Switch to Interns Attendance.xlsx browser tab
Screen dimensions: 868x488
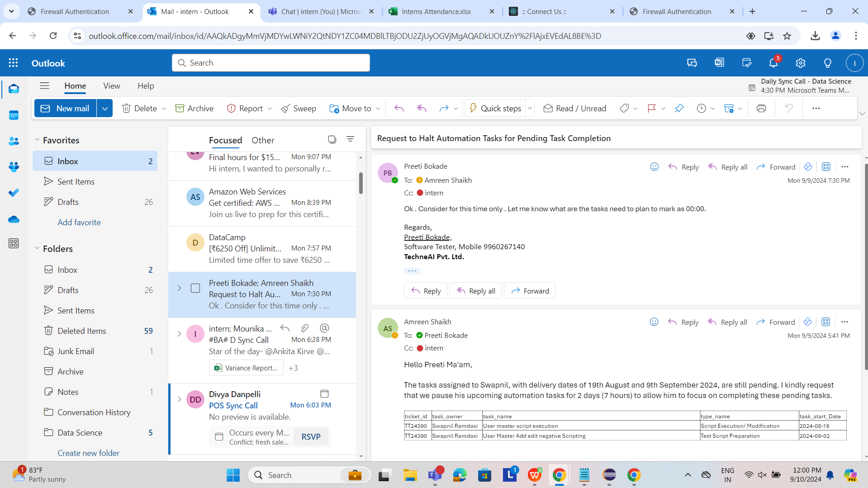(436, 12)
